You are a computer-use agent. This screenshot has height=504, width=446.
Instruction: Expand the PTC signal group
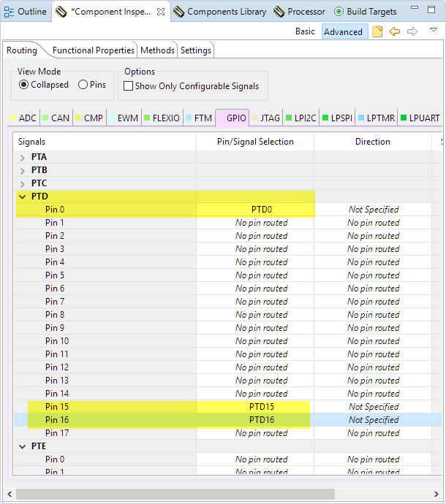pyautogui.click(x=23, y=183)
